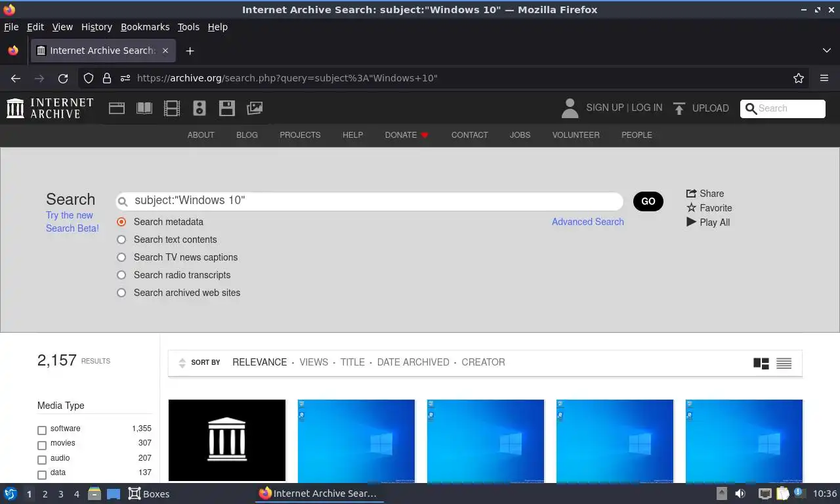This screenshot has height=504, width=840.
Task: Sort results by VIEWS
Action: (x=314, y=362)
